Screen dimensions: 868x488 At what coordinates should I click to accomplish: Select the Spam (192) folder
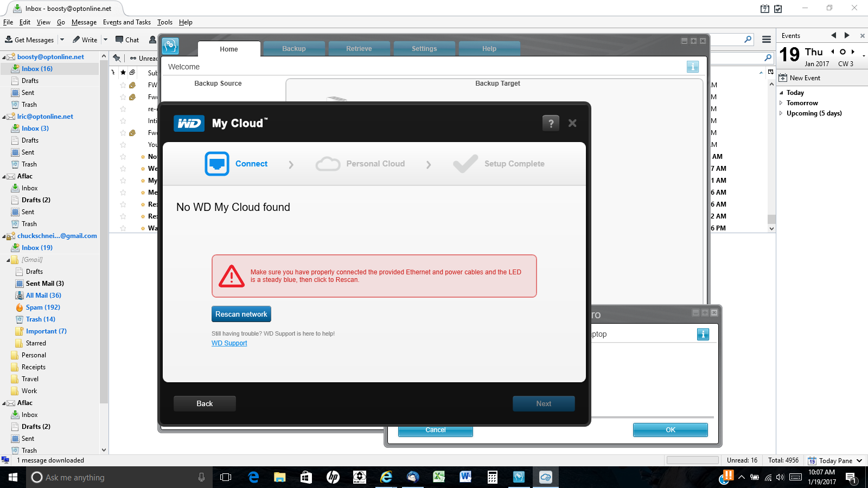point(43,307)
